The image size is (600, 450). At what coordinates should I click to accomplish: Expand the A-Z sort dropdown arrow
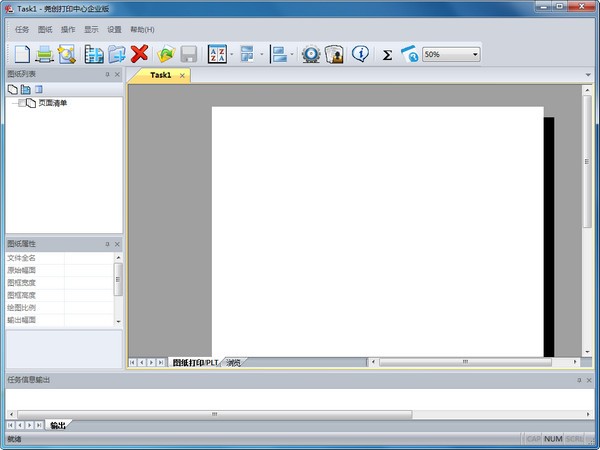[x=231, y=54]
